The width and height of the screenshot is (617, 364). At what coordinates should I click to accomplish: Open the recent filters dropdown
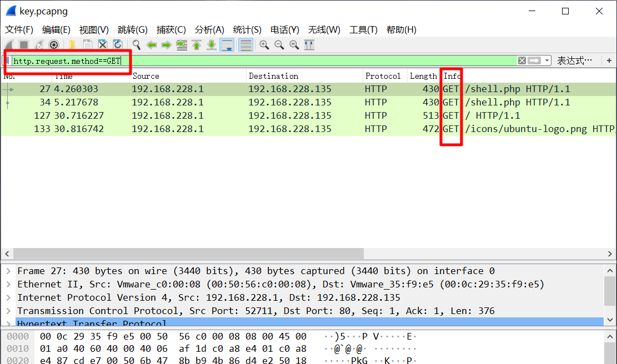pyautogui.click(x=547, y=60)
